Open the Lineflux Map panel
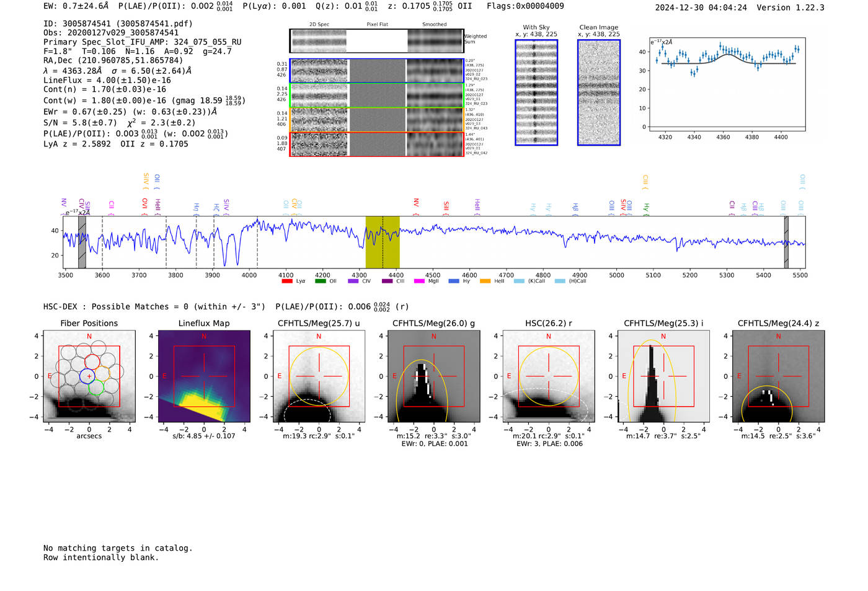Image resolution: width=868 pixels, height=591 pixels. (204, 376)
